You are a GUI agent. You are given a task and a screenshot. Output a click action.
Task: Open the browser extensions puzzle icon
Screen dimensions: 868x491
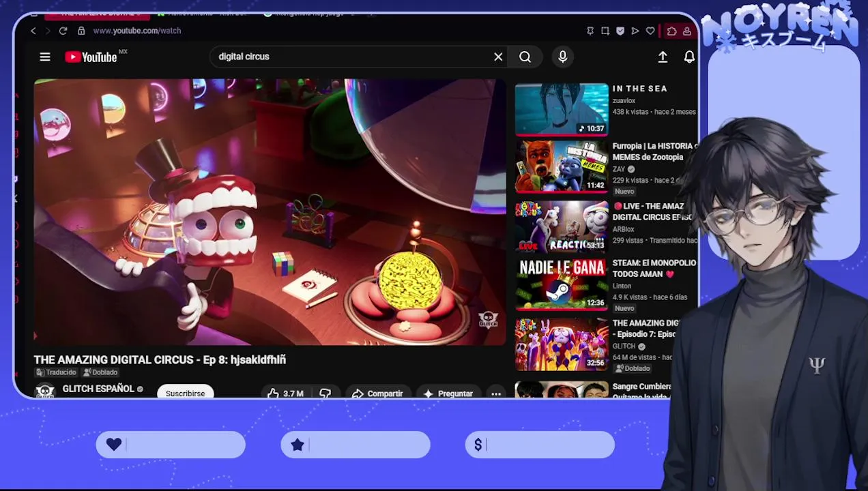(x=671, y=31)
